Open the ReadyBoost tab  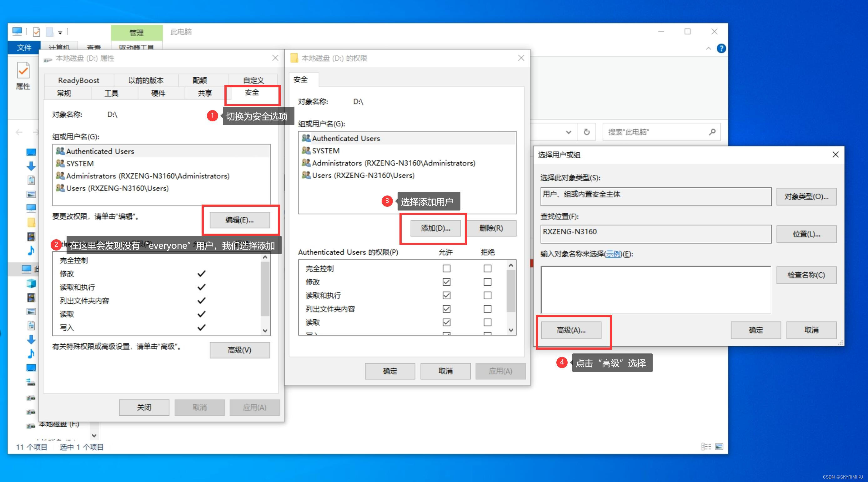tap(79, 80)
